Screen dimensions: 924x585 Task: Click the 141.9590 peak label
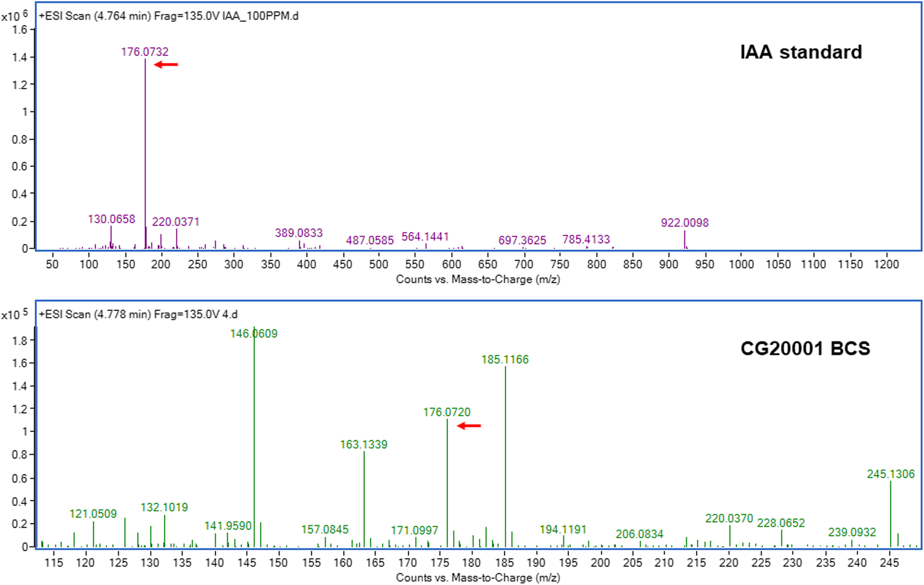[x=228, y=526]
